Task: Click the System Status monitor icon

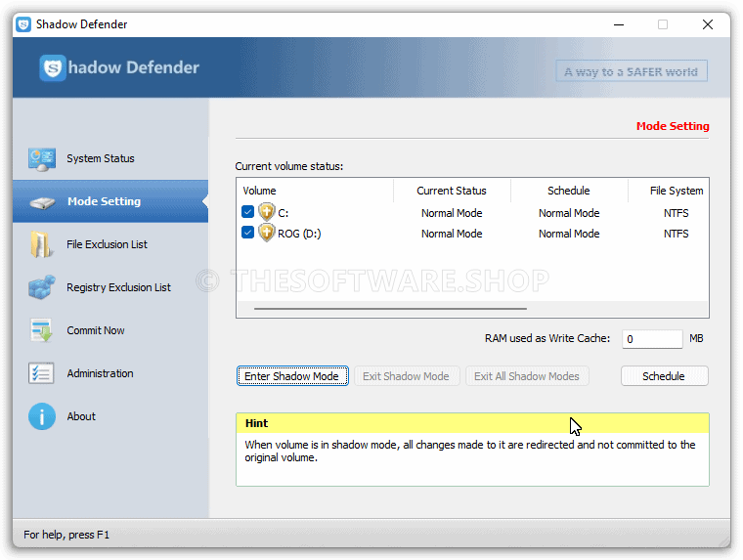Action: pos(42,159)
